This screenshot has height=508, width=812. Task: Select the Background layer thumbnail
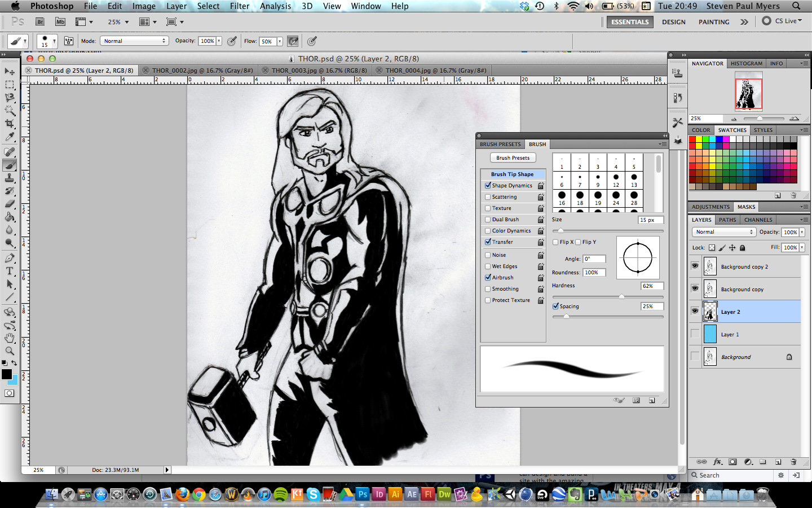(x=710, y=357)
